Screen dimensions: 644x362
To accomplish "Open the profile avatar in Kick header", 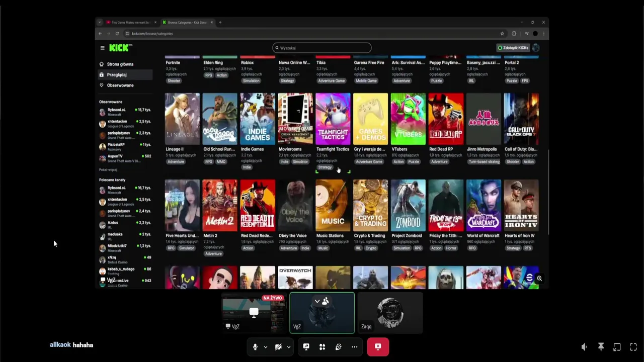I will (536, 48).
